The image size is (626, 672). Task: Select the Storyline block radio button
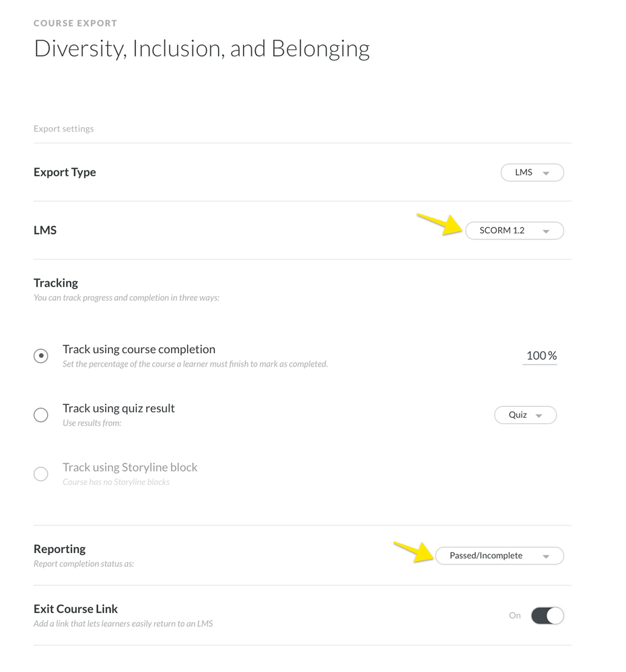tap(41, 474)
